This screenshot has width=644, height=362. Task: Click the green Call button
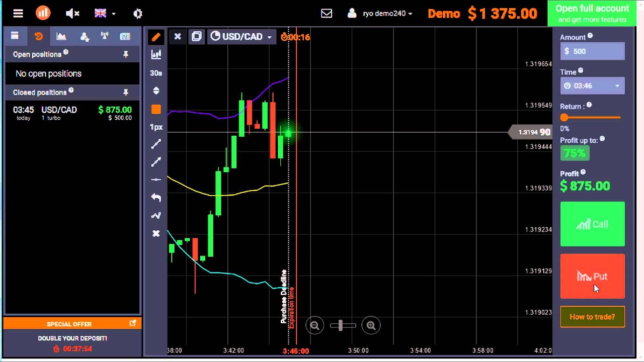point(592,224)
